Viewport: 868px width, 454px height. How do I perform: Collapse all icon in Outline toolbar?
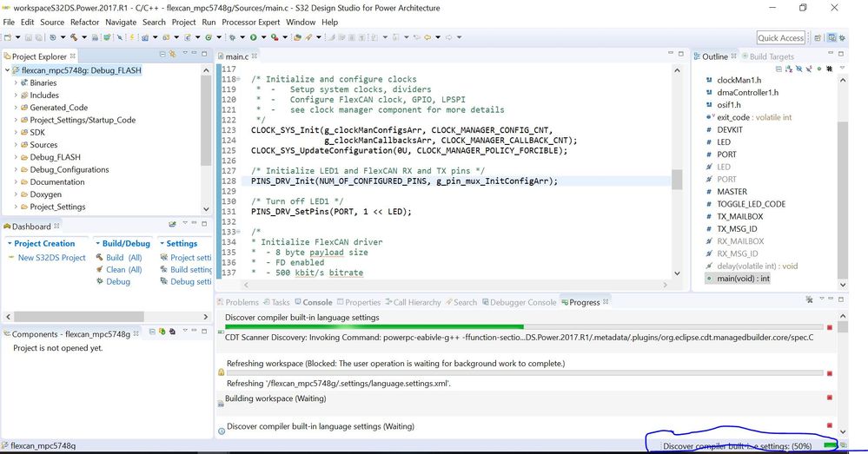coord(779,69)
